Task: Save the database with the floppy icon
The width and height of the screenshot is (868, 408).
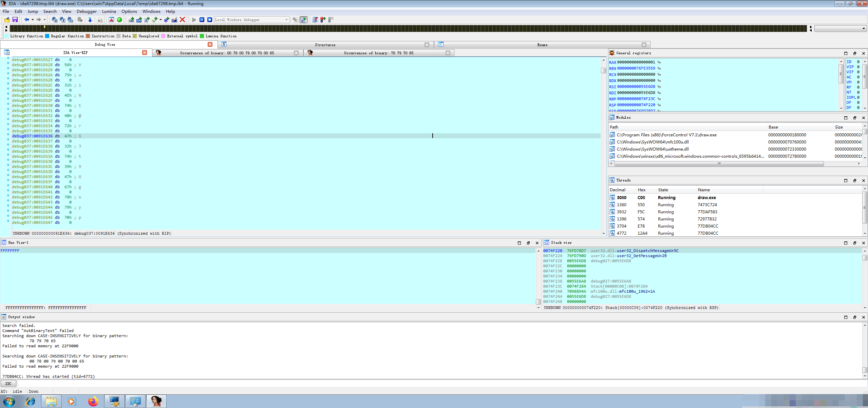Action: point(15,20)
